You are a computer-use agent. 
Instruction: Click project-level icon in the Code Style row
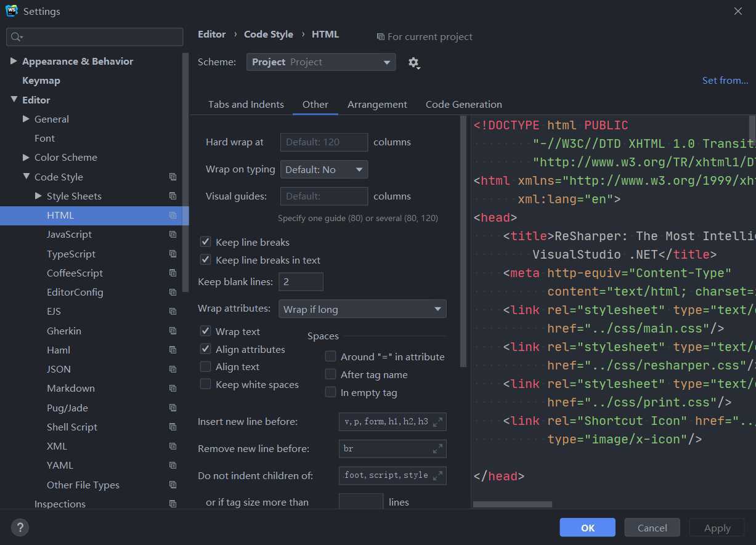click(x=173, y=177)
